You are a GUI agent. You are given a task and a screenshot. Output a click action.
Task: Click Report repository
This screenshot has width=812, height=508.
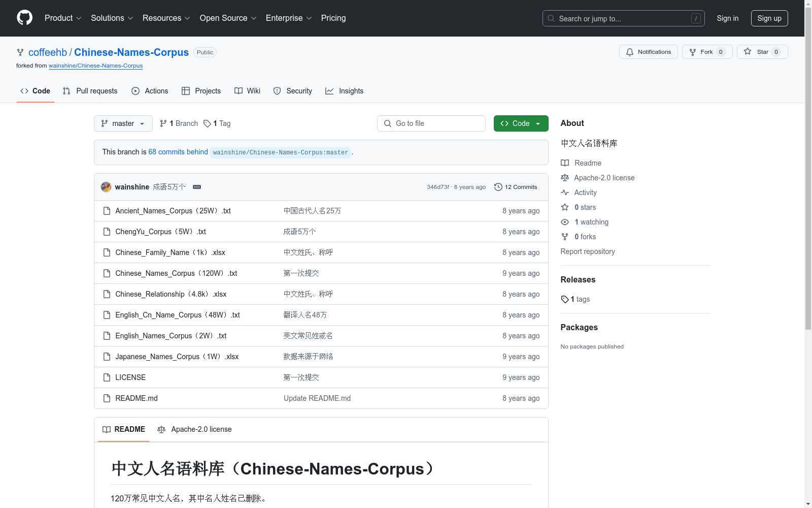[x=588, y=251]
